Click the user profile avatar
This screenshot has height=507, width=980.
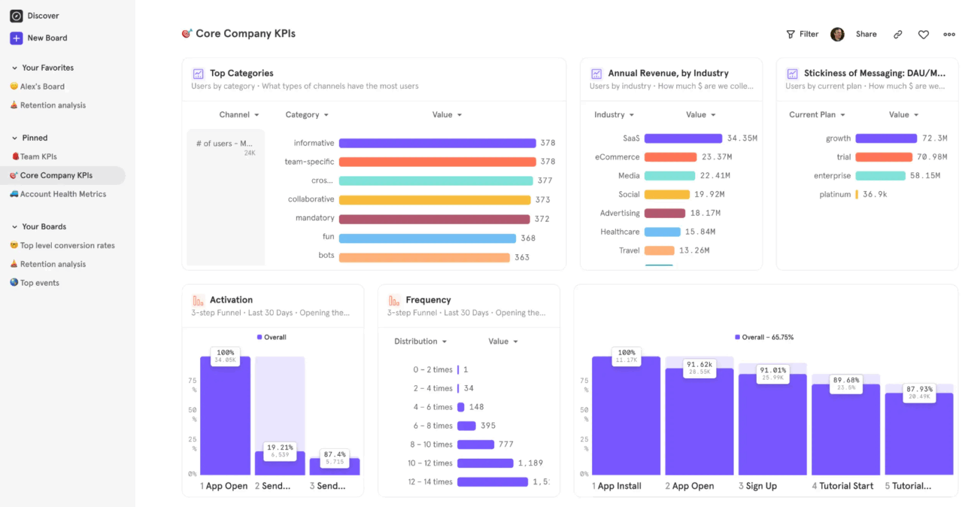tap(837, 34)
